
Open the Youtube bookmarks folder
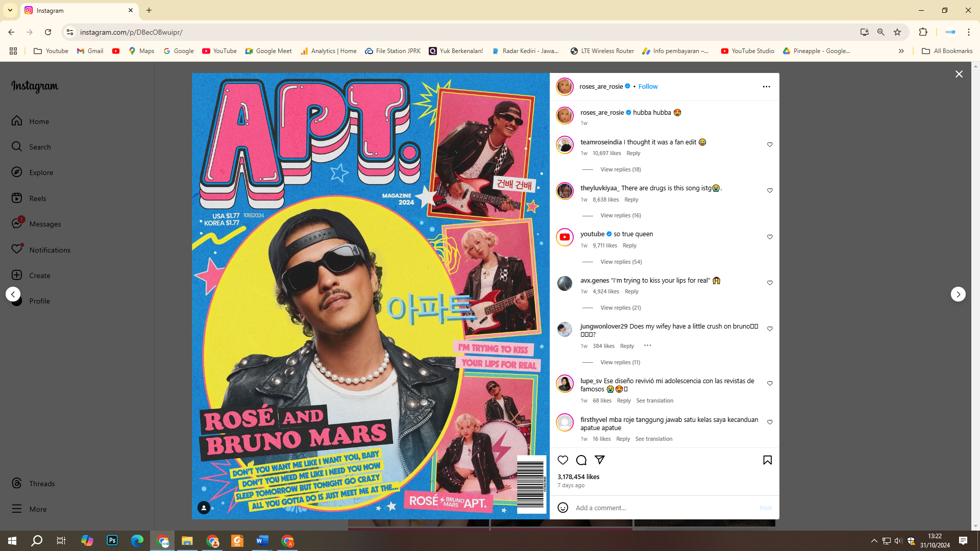coord(51,51)
